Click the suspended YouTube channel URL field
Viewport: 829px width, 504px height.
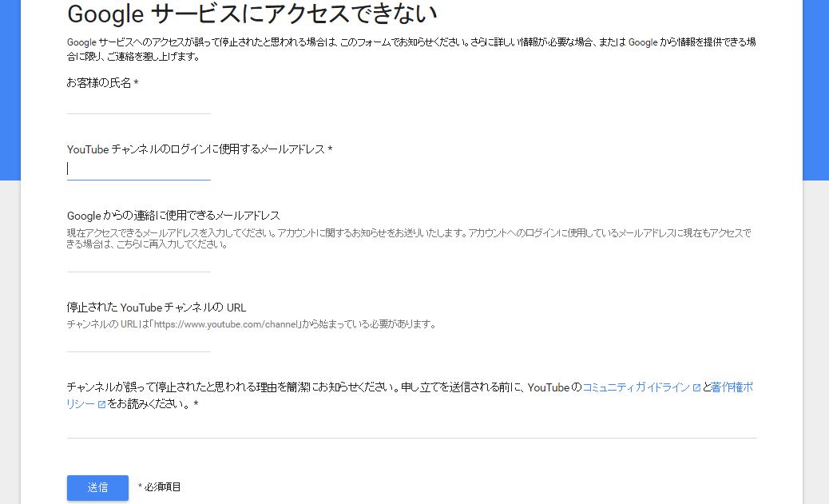tap(138, 342)
